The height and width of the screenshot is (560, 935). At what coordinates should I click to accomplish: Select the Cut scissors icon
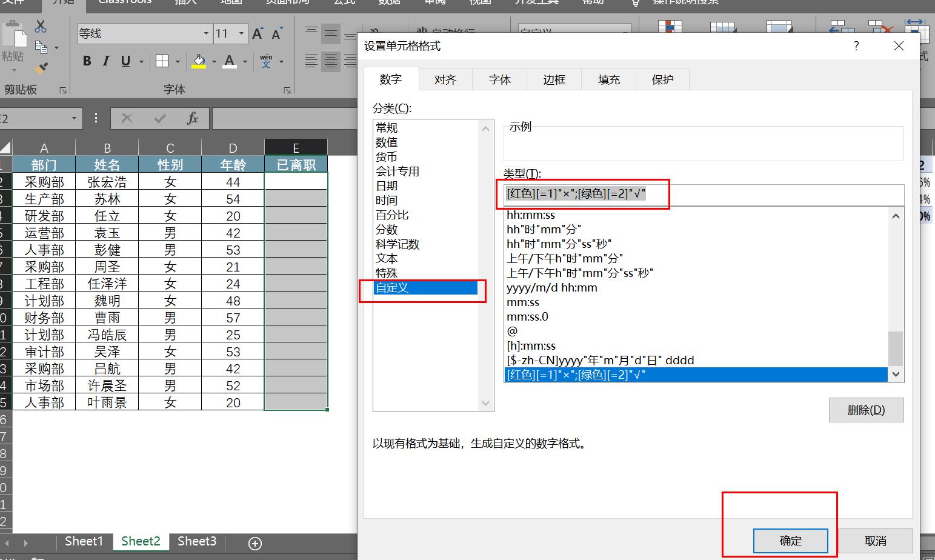pos(39,27)
